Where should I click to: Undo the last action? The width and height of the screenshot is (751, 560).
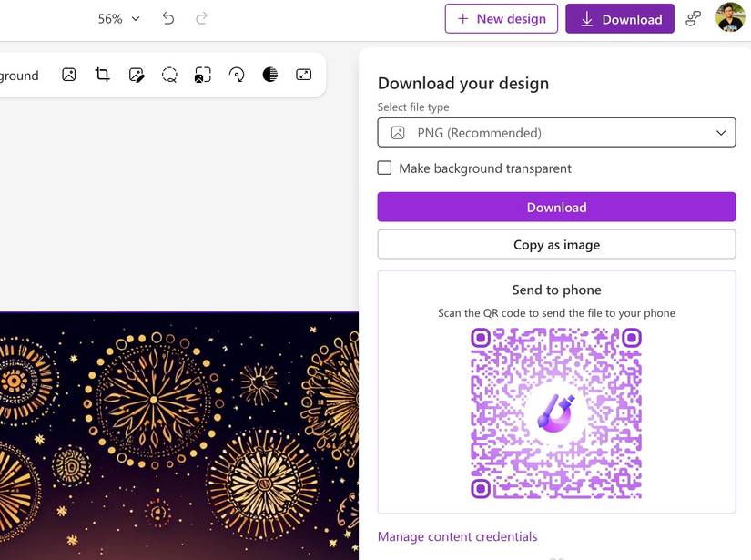coord(168,18)
